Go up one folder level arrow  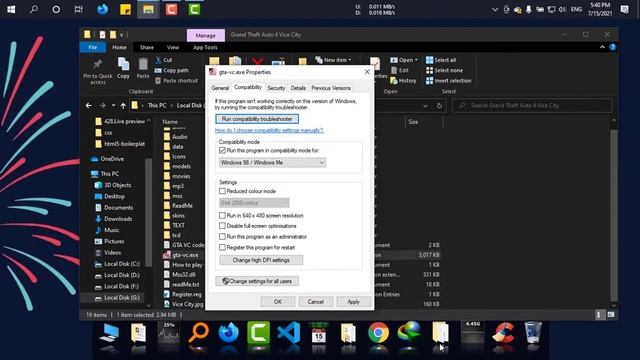(x=123, y=106)
